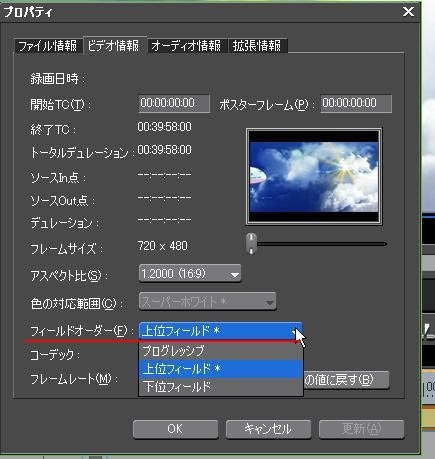Image resolution: width=435 pixels, height=459 pixels.
Task: Click the 録画日時 label
Action: (x=58, y=79)
